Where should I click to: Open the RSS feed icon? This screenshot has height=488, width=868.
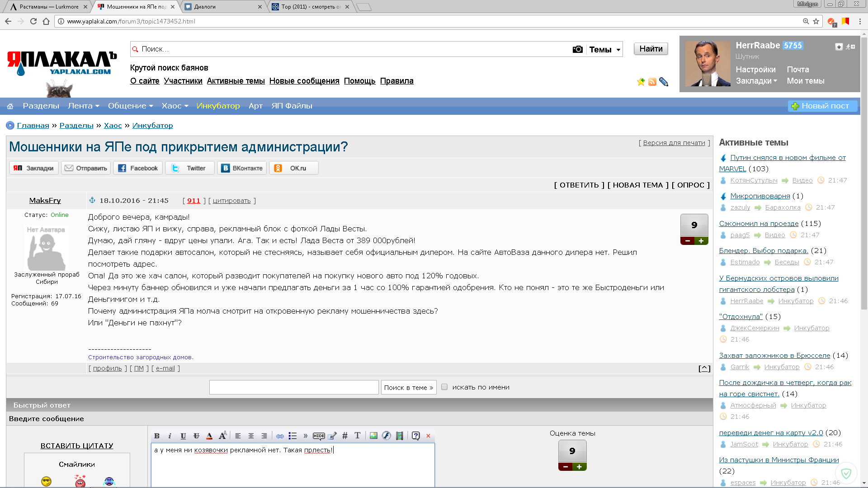tap(652, 82)
